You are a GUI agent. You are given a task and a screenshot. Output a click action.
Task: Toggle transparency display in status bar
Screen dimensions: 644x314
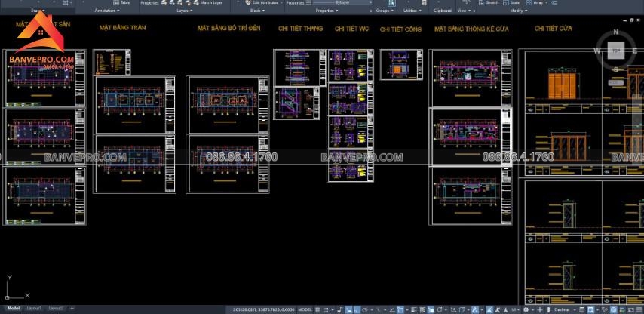(x=422, y=309)
